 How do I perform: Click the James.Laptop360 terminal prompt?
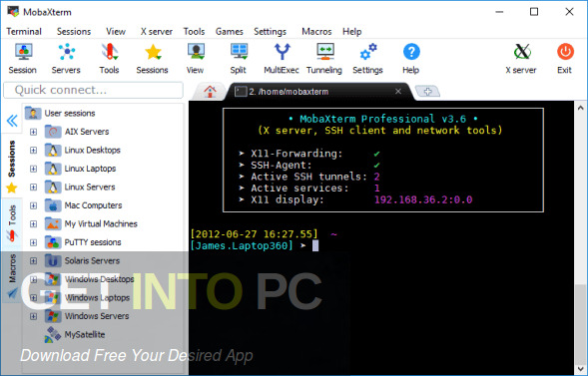(242, 245)
